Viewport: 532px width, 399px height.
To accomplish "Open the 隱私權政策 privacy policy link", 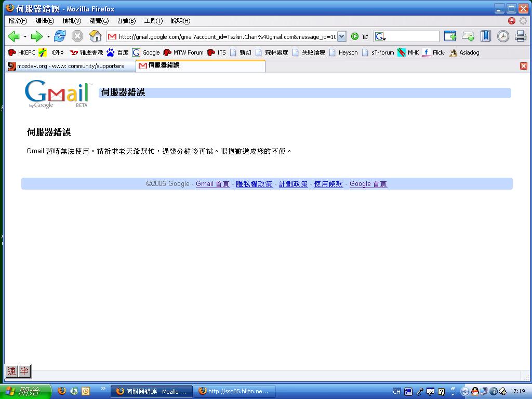I will tap(254, 184).
